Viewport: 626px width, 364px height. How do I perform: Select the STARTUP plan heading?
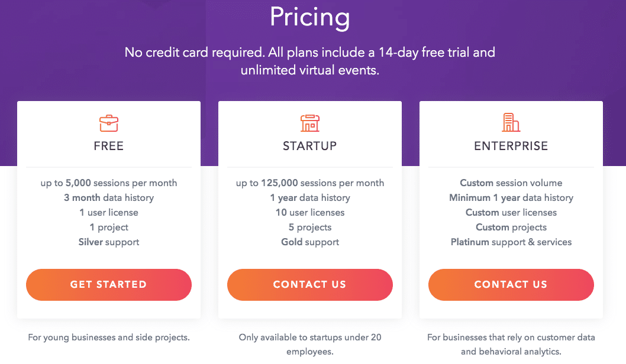pos(309,145)
